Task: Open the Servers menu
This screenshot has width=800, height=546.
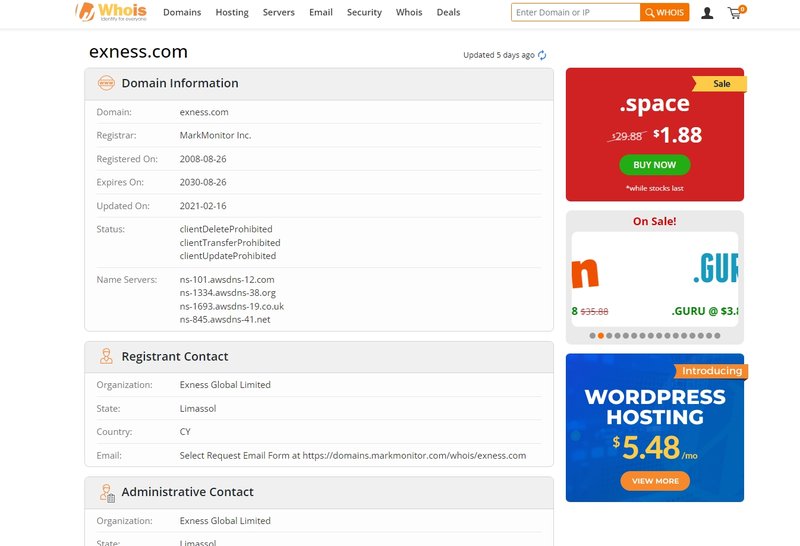Action: coord(279,13)
